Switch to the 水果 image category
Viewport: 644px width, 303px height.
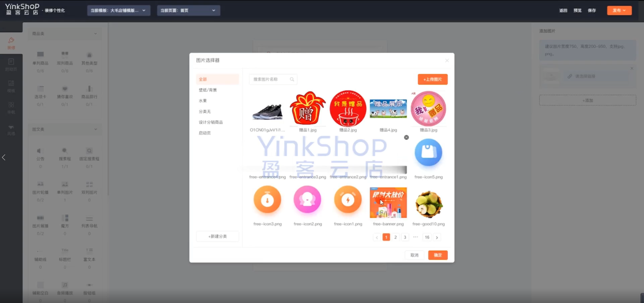click(203, 101)
